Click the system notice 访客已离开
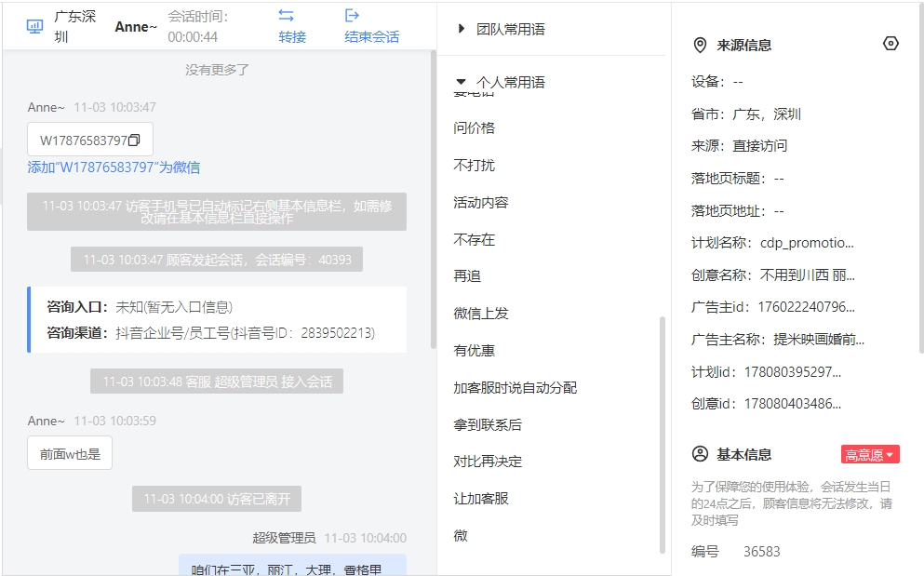The width and height of the screenshot is (924, 576). point(217,499)
